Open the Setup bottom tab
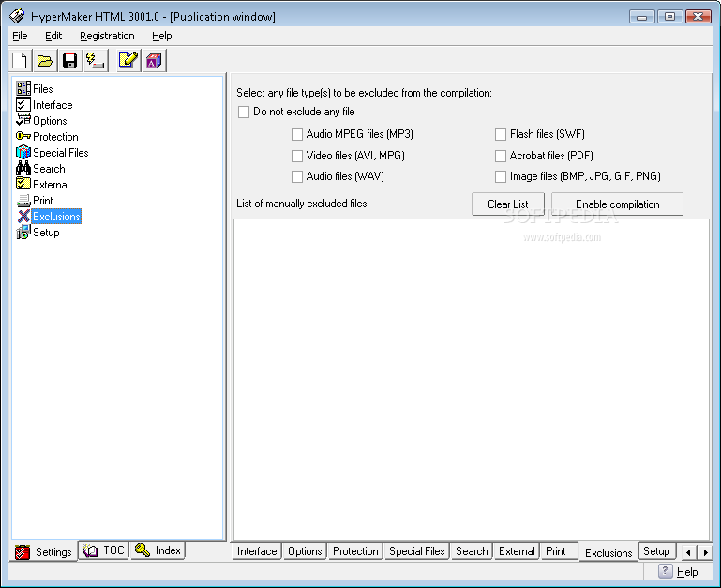The height and width of the screenshot is (588, 721). 656,551
